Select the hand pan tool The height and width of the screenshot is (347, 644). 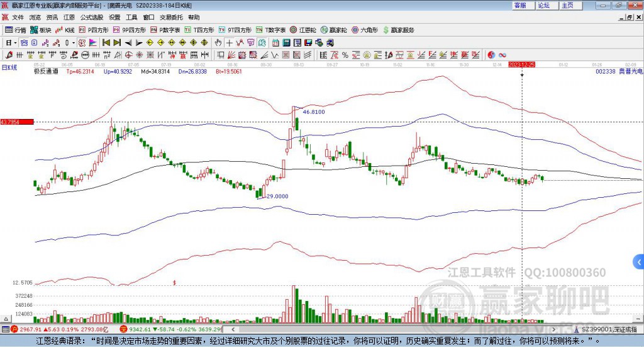[x=218, y=43]
